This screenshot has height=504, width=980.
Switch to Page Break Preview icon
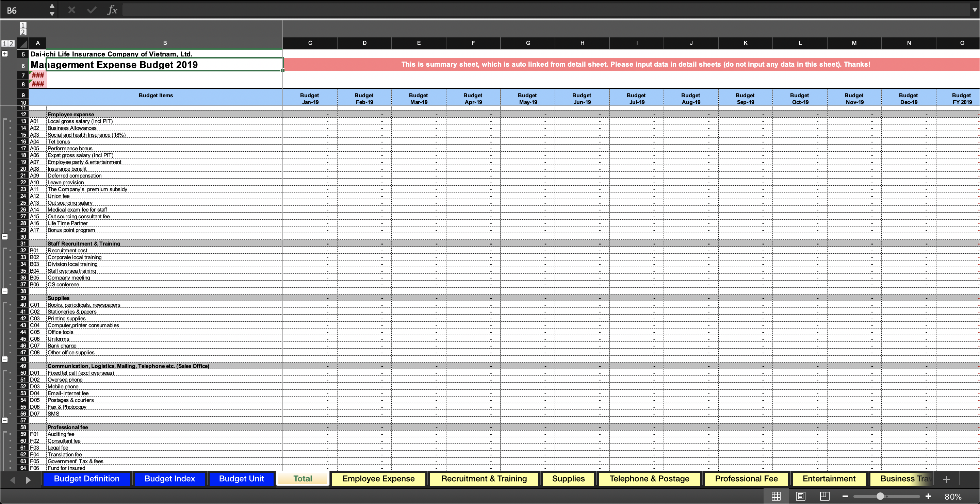coord(824,496)
